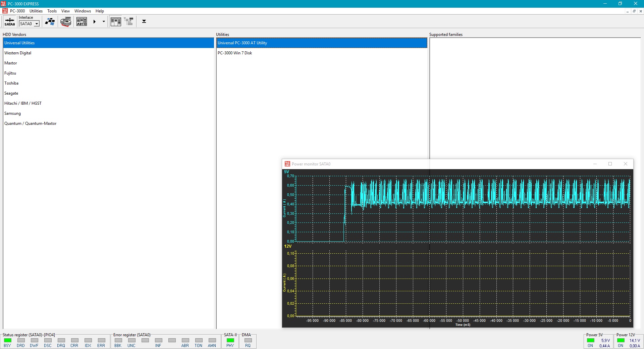Click the 5,9 V voltage readout
This screenshot has height=349, width=644.
(605, 340)
